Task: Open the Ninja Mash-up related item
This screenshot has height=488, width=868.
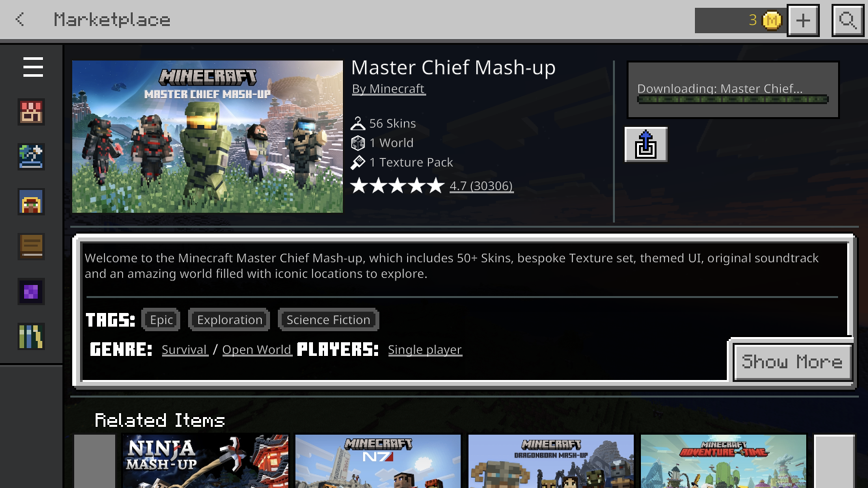Action: [x=206, y=461]
